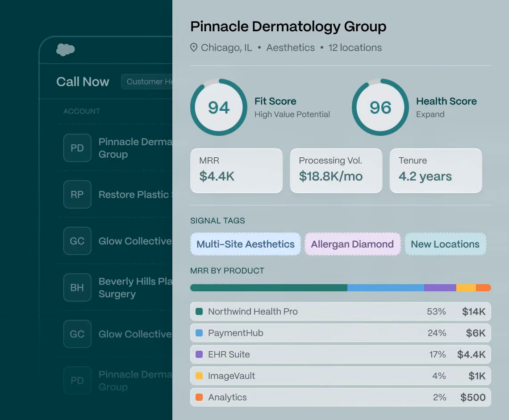509x420 pixels.
Task: Select the Northwind Health Pro product row
Action: tap(341, 311)
